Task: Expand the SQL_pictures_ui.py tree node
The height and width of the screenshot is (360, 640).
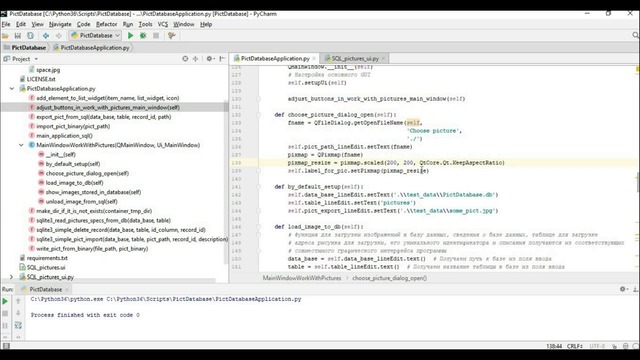Action: click(x=11, y=277)
